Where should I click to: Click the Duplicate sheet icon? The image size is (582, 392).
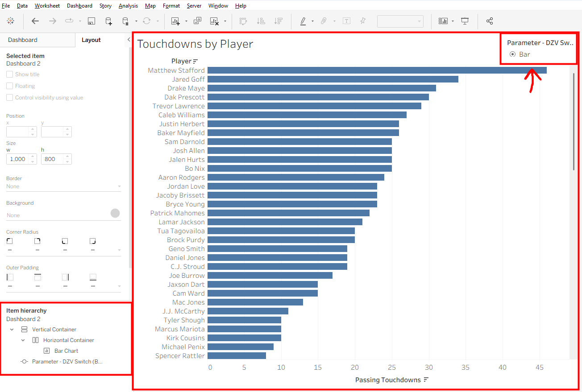point(198,21)
